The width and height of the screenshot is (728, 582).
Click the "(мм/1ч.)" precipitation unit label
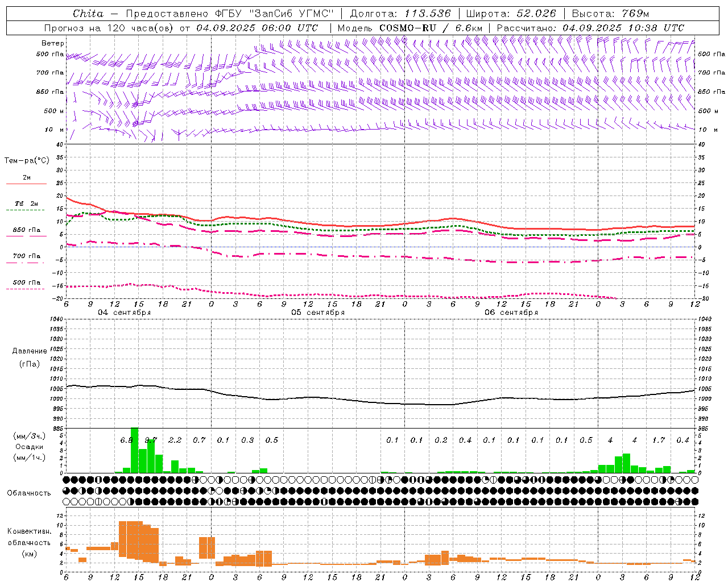30,457
